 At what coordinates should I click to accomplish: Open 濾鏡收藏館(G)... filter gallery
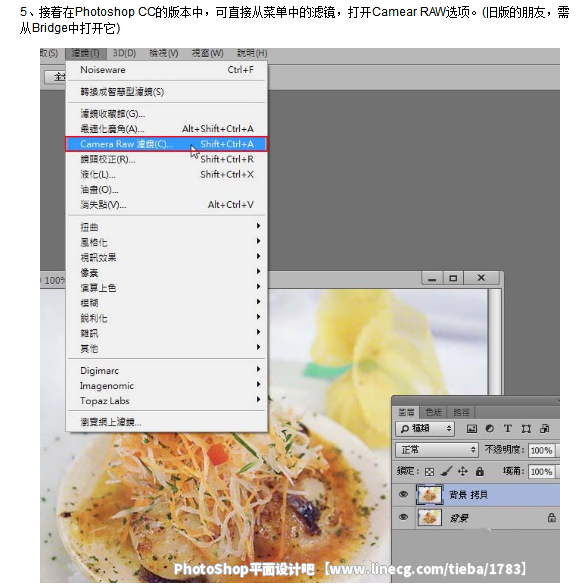(166, 113)
